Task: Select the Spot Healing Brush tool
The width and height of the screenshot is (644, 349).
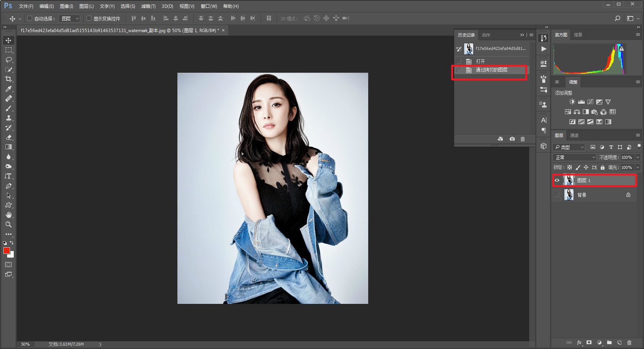Action: pos(8,98)
